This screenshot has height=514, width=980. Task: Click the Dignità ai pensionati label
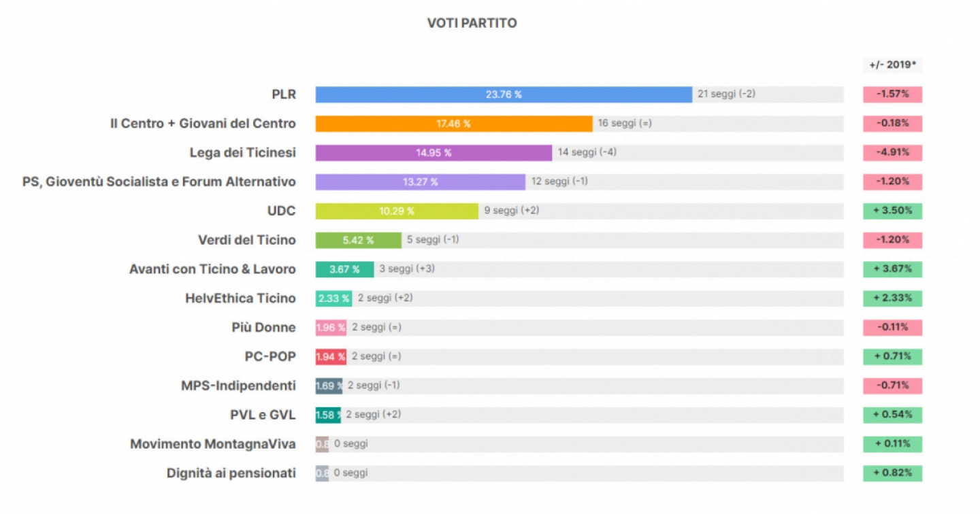tap(231, 473)
